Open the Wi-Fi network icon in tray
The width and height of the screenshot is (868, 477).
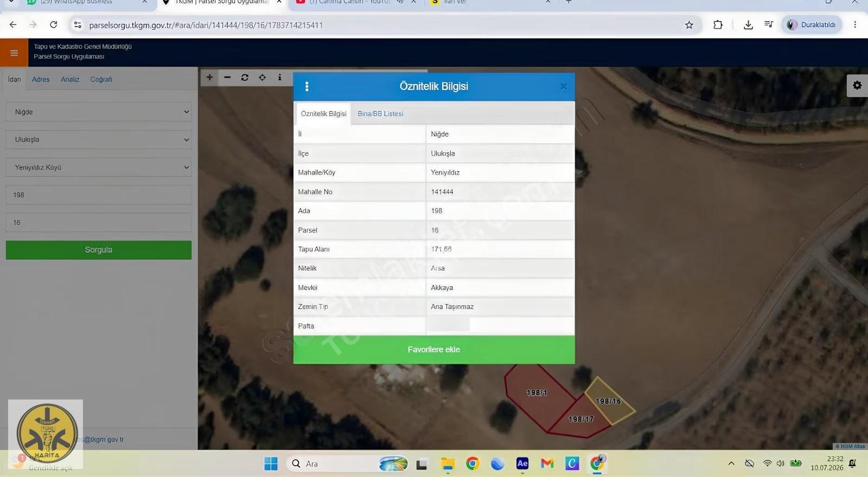coord(767,463)
